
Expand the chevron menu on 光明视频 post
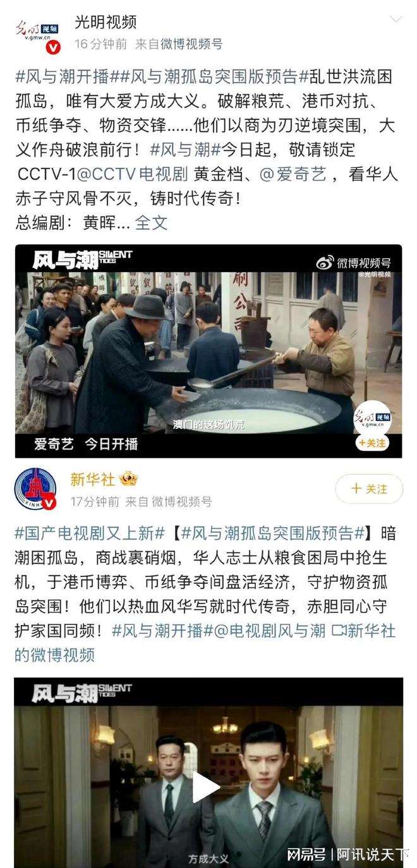396,19
